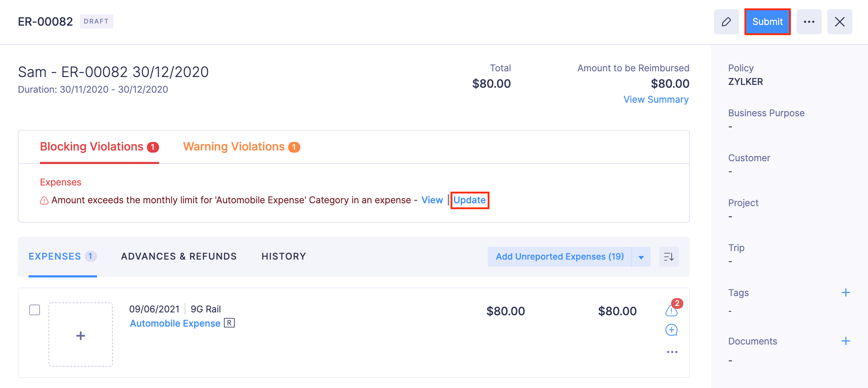The height and width of the screenshot is (388, 868).
Task: Open the three-dot more options menu in header
Action: [809, 22]
